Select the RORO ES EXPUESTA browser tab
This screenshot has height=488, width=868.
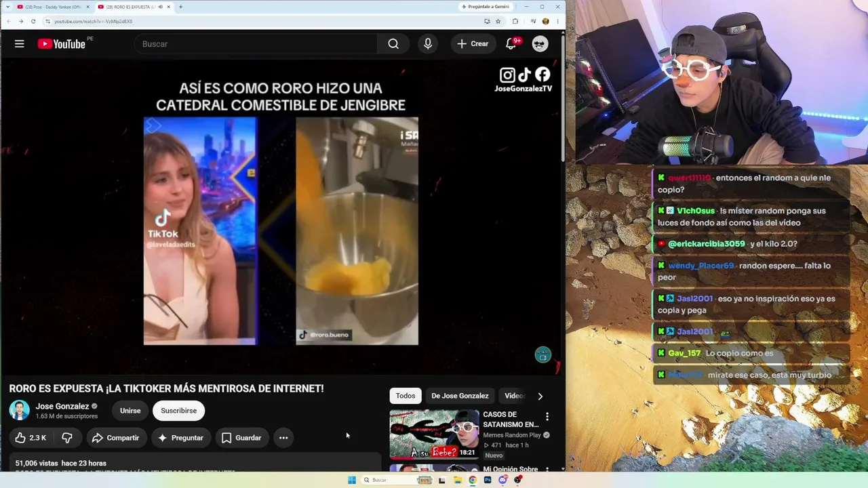tap(133, 7)
